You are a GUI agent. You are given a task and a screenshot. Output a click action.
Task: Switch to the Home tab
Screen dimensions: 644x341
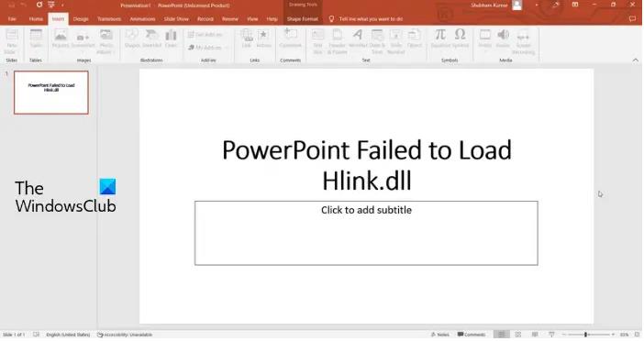tap(36, 19)
